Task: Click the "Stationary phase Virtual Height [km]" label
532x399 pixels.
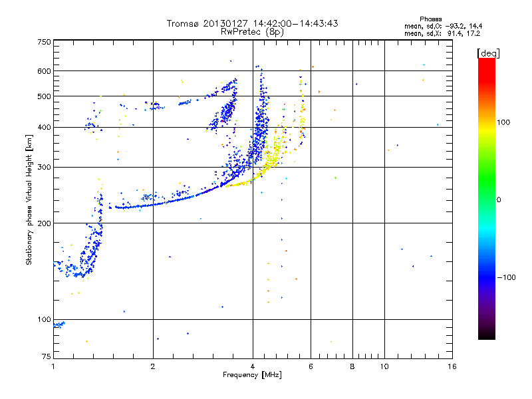Action: tap(29, 199)
